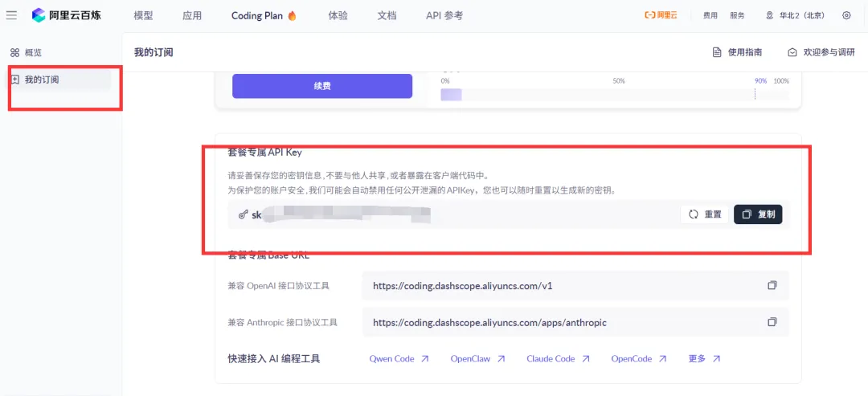Copy the Anthropic-compatible base URL icon
This screenshot has width=868, height=396.
point(772,322)
